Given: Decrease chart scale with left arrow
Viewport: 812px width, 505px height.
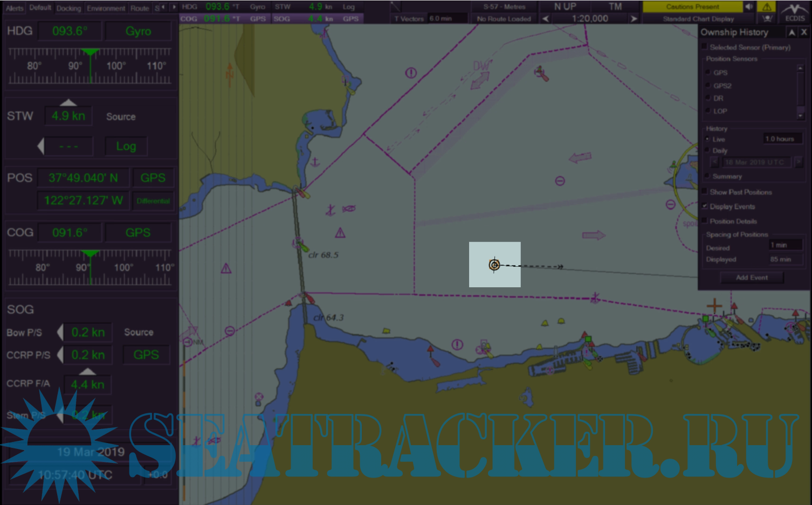Looking at the screenshot, I should tap(546, 19).
